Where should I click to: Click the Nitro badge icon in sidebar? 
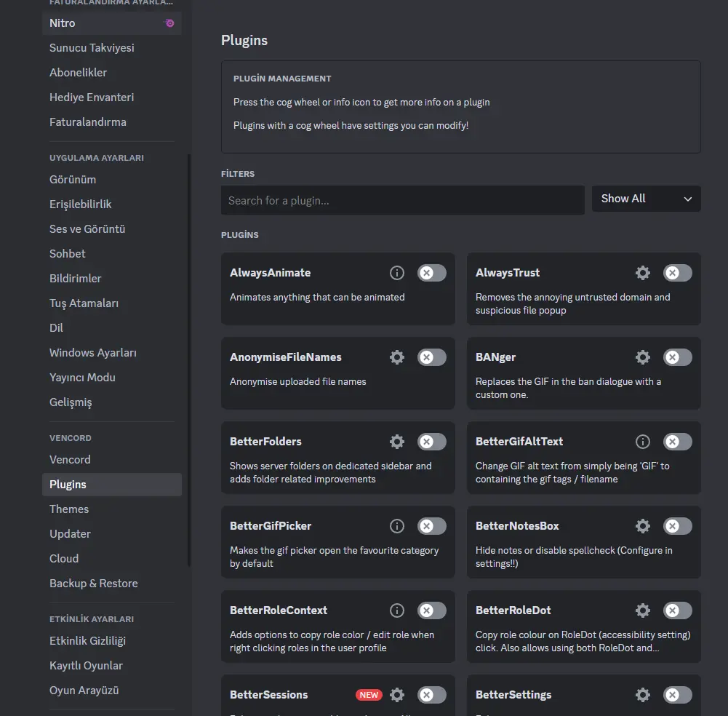tap(169, 23)
